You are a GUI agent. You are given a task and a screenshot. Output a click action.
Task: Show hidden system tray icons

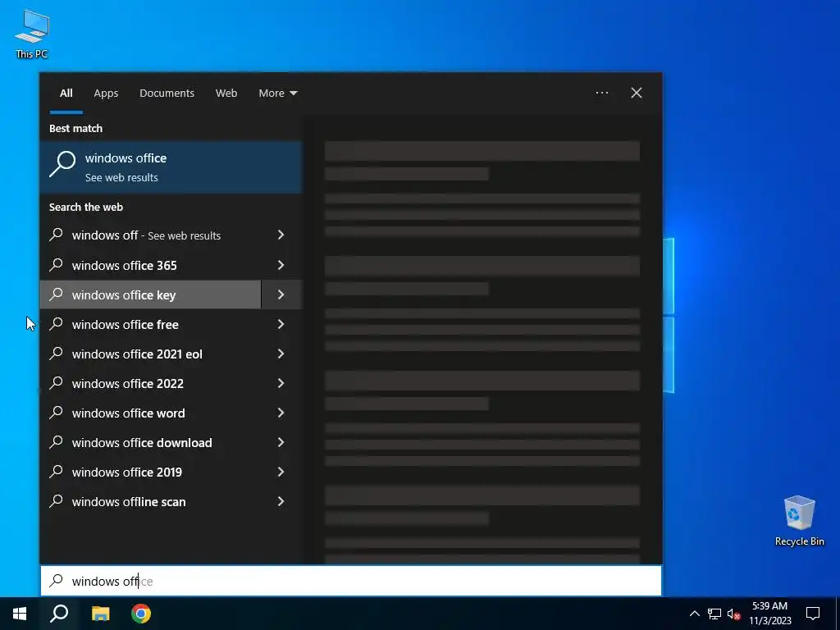point(694,614)
